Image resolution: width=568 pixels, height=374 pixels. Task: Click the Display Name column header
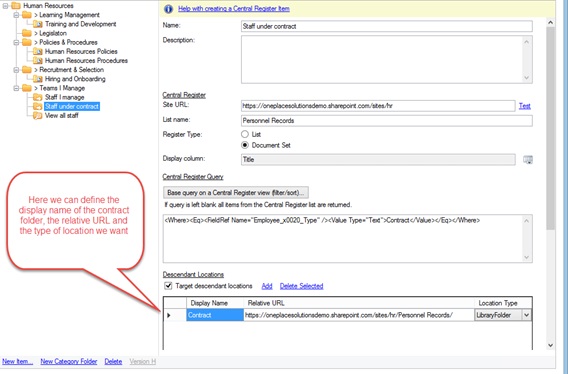point(215,303)
